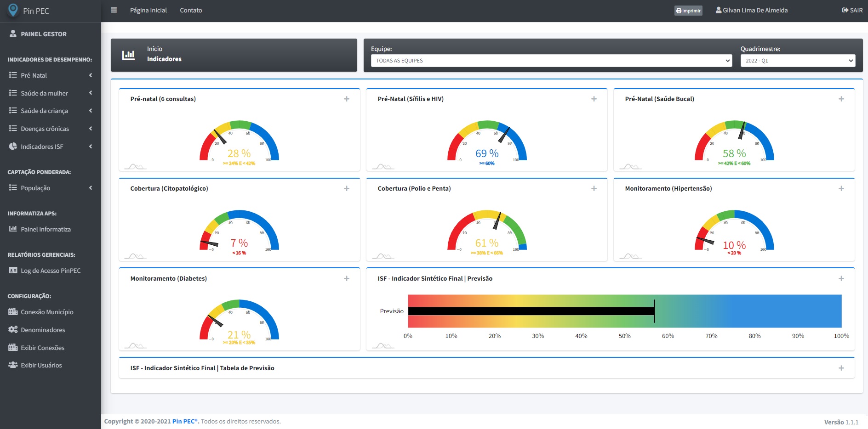This screenshot has height=429, width=868.
Task: Click the building icon for Conexão Município
Action: [x=13, y=311]
